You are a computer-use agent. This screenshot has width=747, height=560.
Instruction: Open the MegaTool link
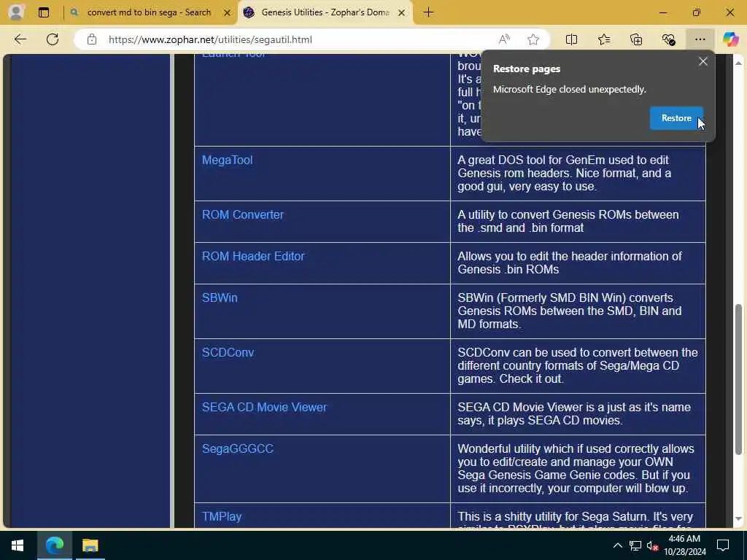click(x=228, y=160)
